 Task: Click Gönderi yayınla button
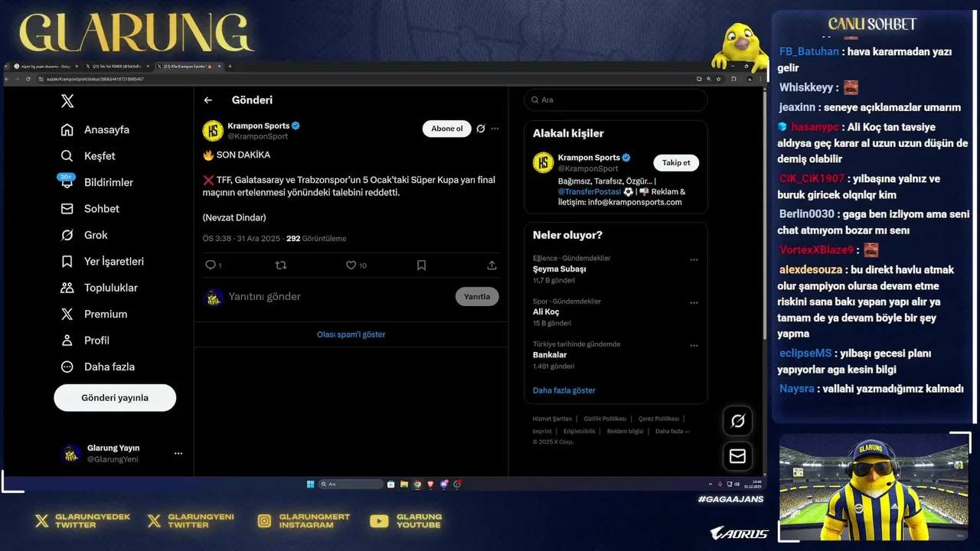click(x=115, y=398)
